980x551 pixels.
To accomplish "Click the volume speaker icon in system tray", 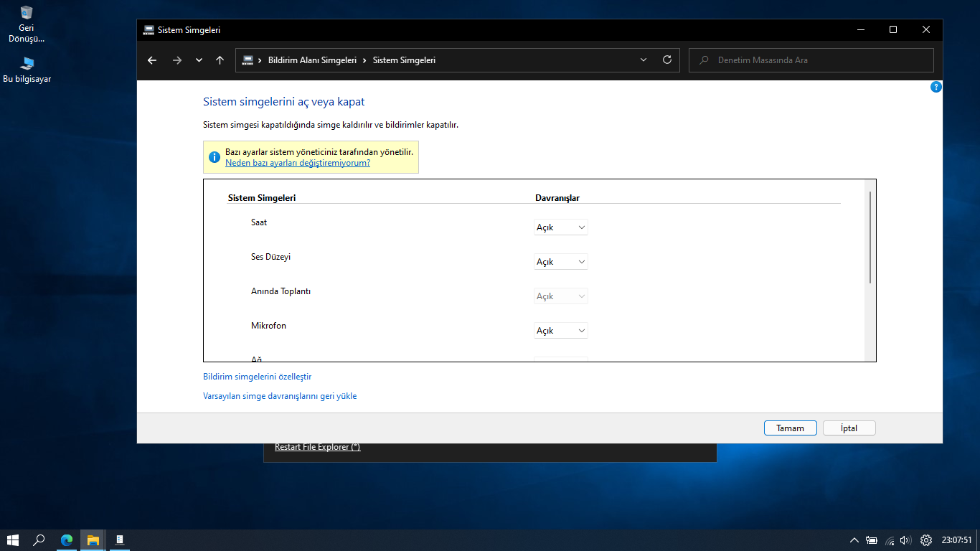I will tap(905, 540).
